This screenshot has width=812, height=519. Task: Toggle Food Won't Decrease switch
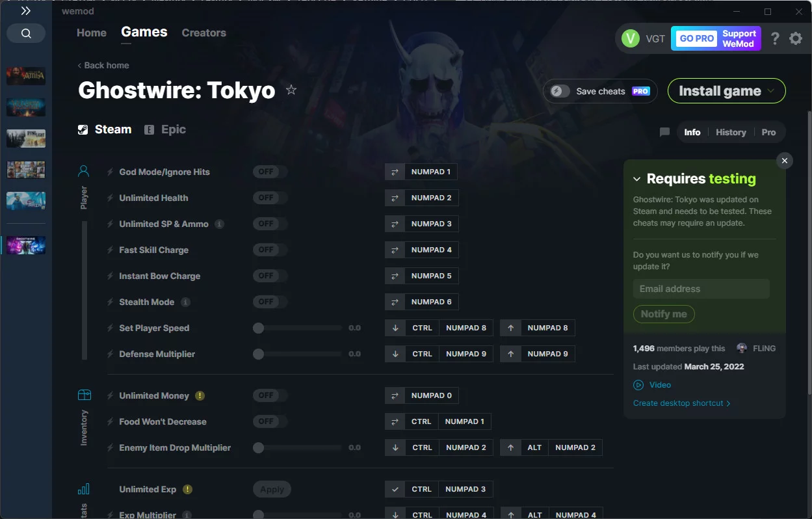pyautogui.click(x=270, y=421)
